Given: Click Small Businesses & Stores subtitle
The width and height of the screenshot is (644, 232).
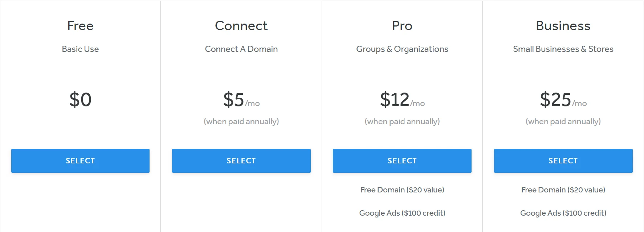Looking at the screenshot, I should tap(563, 49).
